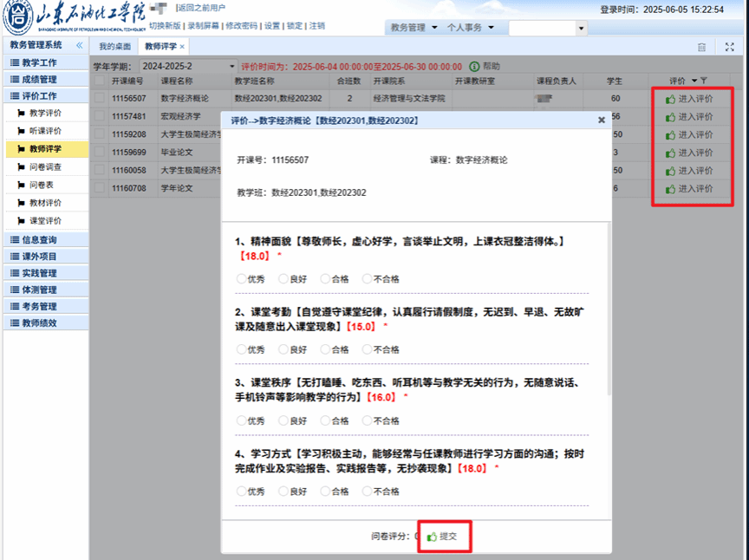The image size is (749, 560).
Task: Expand the 实践管理 sidebar section
Action: pyautogui.click(x=46, y=273)
